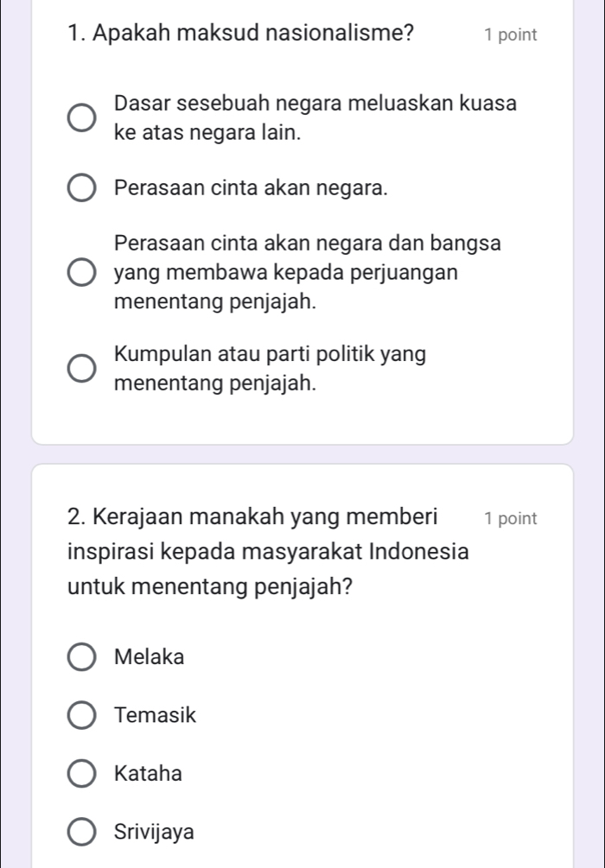Select the Temasik radio button
Viewport: 605px width, 868px height.
(83, 716)
